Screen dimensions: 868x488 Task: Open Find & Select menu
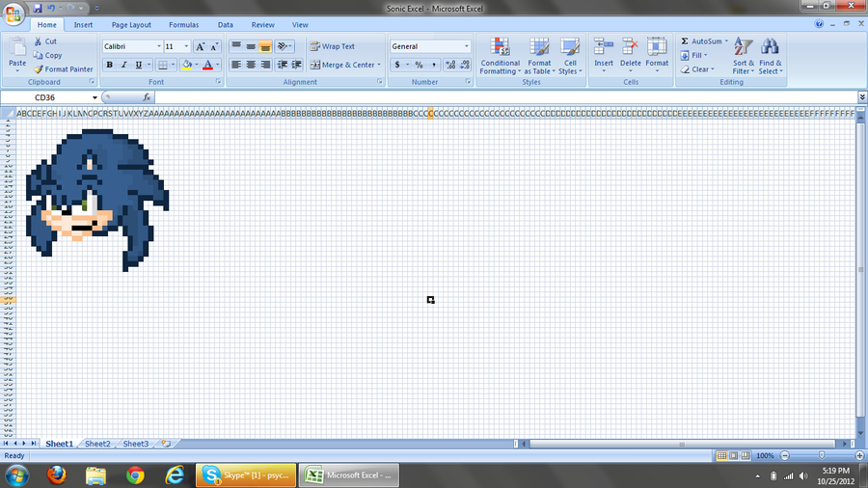(x=770, y=56)
